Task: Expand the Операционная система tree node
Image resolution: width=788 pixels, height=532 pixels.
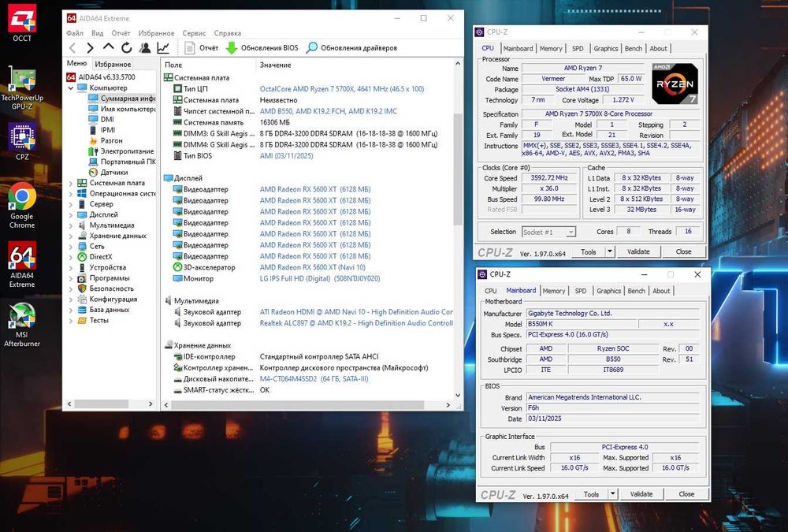Action: 71,194
